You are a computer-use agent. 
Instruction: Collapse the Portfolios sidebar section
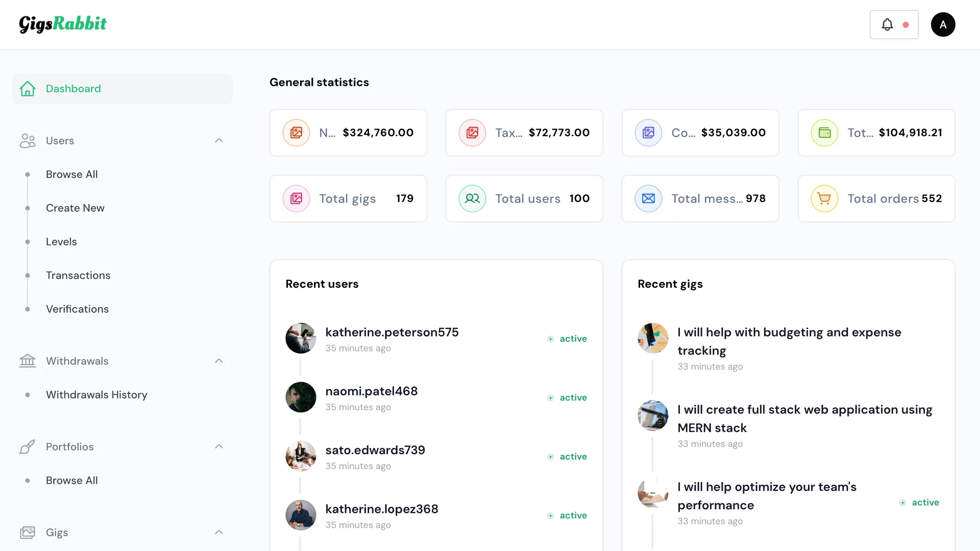[219, 446]
